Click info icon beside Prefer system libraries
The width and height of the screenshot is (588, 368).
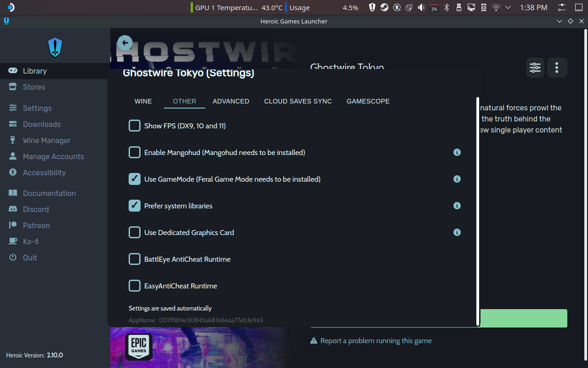point(457,206)
